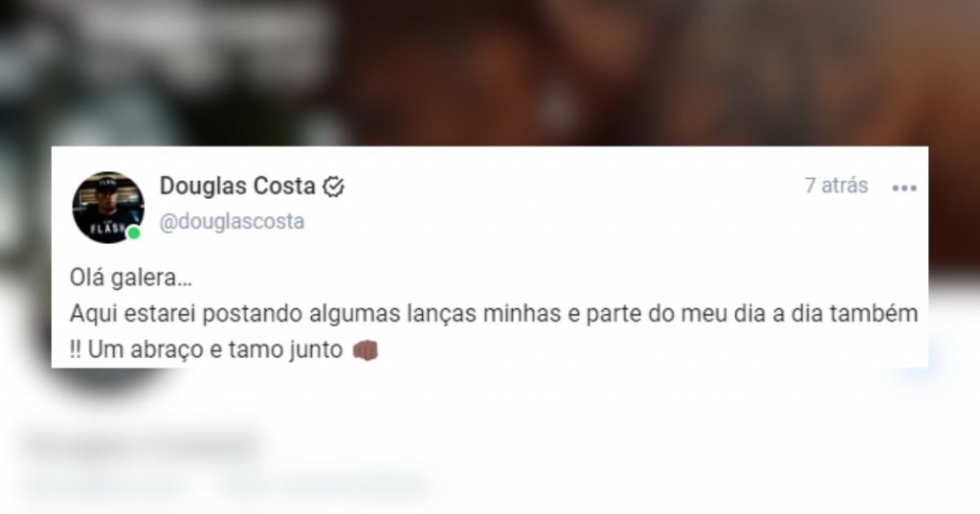Click the FLASH shirt text in avatar
Screen dimensions: 980x514
pyautogui.click(x=107, y=228)
